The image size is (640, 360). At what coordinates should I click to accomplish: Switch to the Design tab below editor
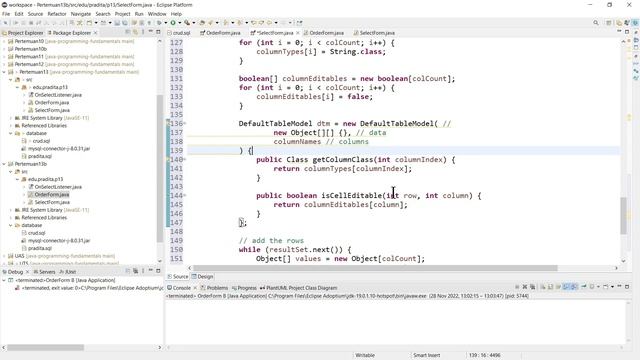pyautogui.click(x=203, y=276)
